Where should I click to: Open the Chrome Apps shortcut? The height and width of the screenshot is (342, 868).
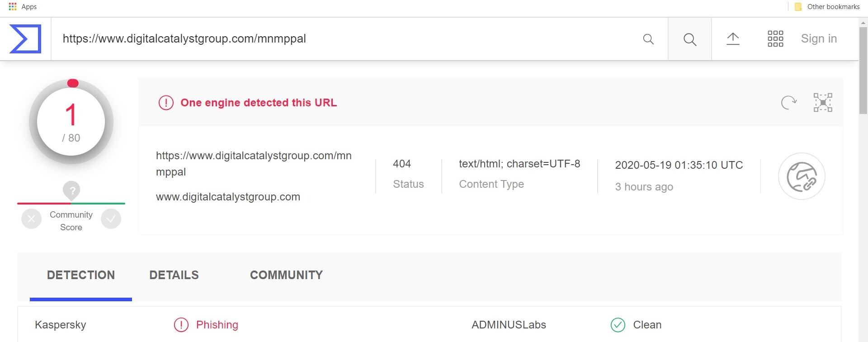23,7
